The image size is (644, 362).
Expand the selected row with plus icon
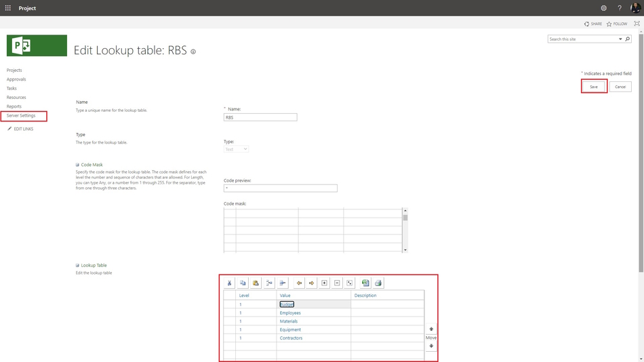[x=324, y=283]
